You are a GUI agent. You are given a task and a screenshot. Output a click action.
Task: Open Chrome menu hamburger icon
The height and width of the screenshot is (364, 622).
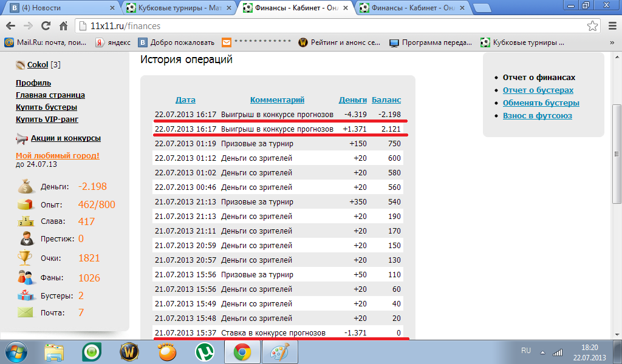point(612,26)
